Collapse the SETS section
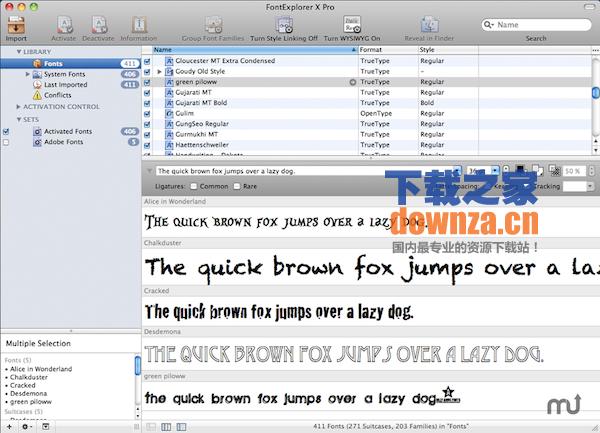600x433 pixels. (19, 120)
